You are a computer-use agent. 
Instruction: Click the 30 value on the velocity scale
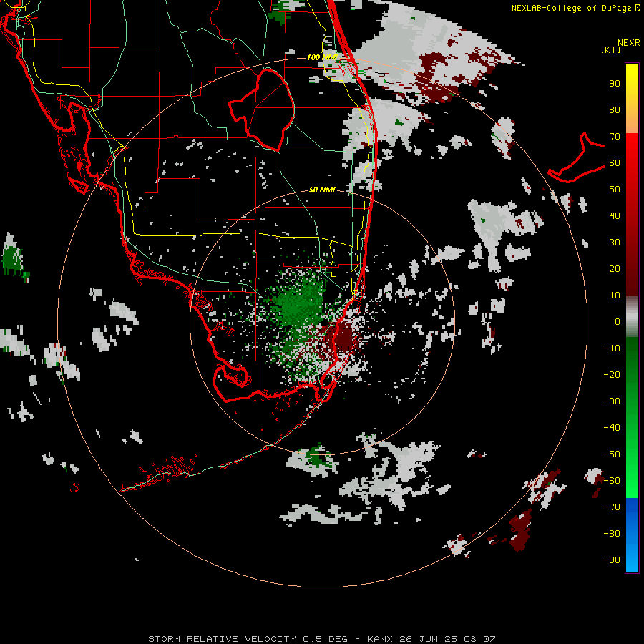click(x=615, y=243)
